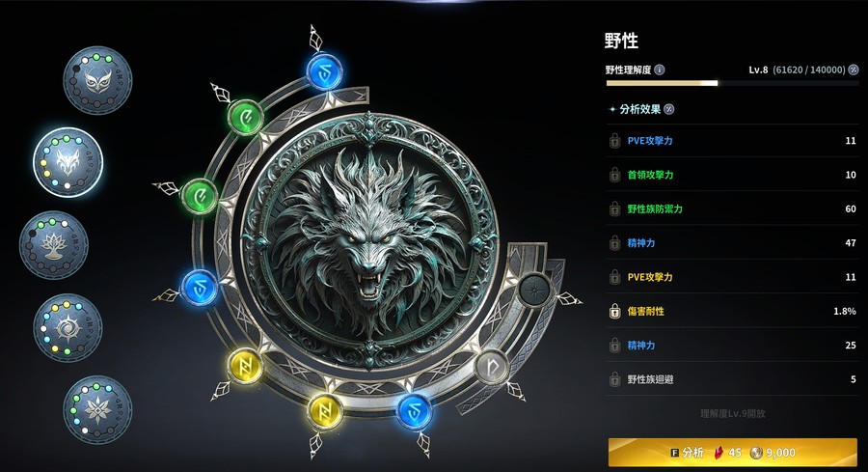Open info icon next to 野性理解度
Screen dimensions: 868x472
tap(660, 69)
